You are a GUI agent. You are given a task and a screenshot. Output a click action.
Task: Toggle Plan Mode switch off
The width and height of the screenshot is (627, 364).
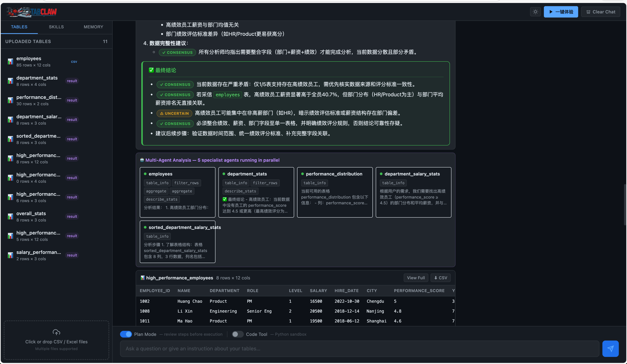126,334
